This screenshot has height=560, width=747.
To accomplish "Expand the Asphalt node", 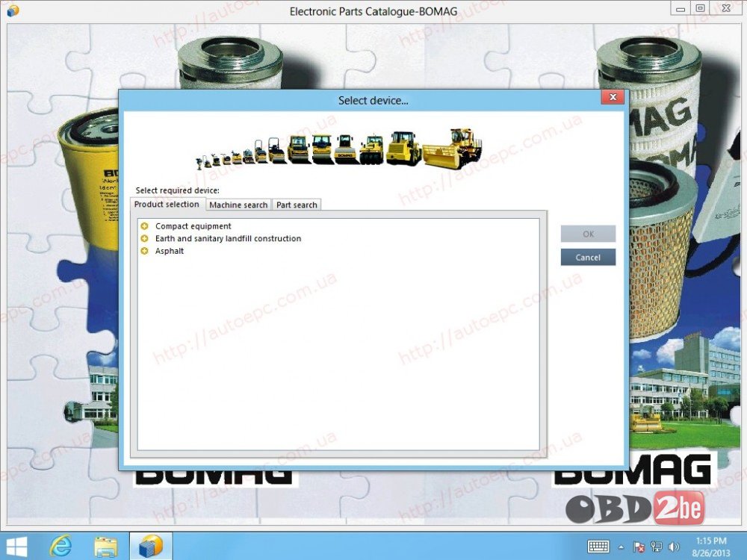I will 144,251.
